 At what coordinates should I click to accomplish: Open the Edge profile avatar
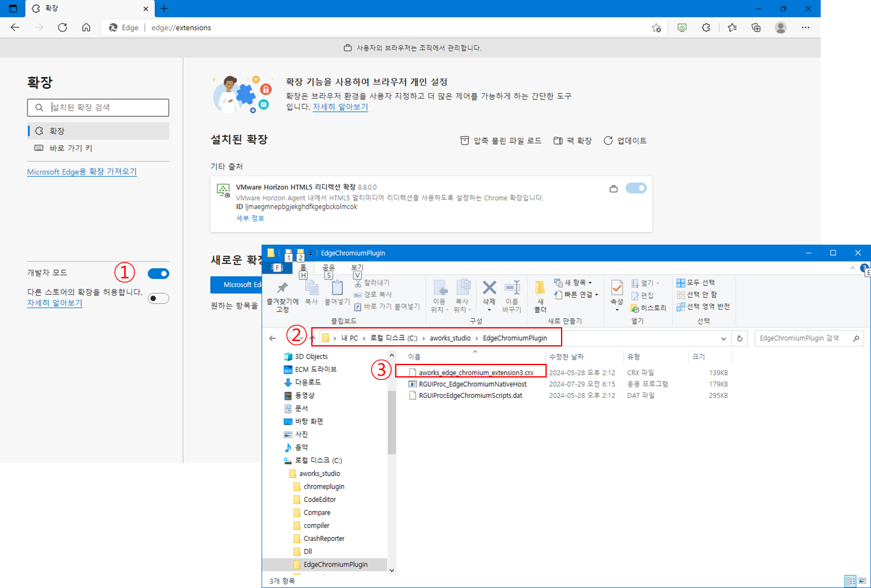pyautogui.click(x=781, y=27)
